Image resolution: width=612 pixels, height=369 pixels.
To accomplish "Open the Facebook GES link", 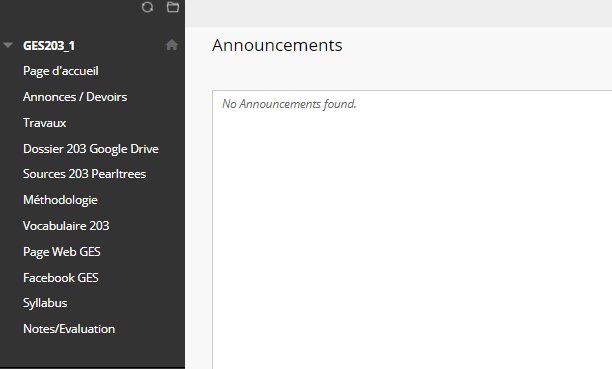I will point(61,278).
